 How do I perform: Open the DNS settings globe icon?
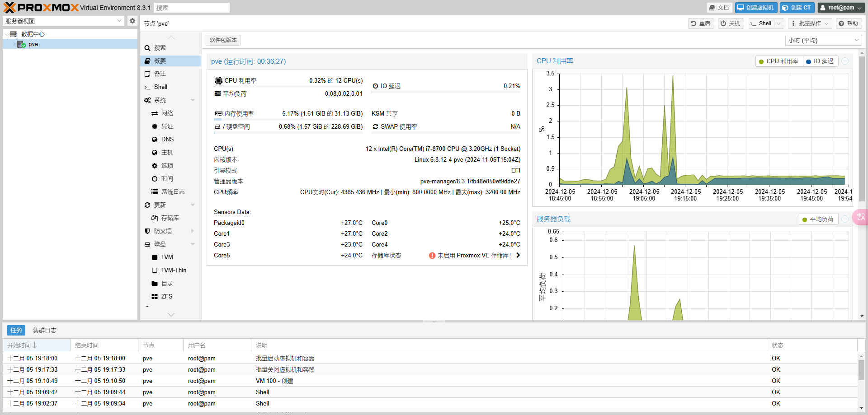tap(155, 140)
